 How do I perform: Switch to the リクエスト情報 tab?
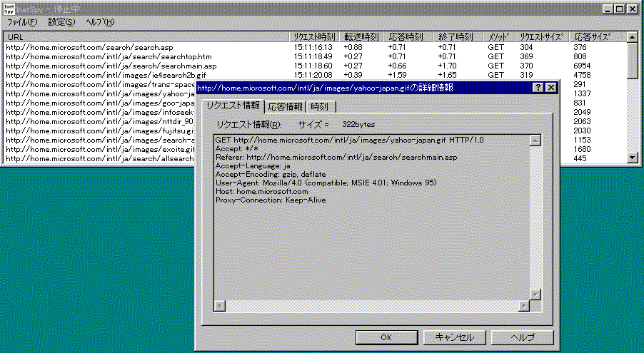point(233,106)
